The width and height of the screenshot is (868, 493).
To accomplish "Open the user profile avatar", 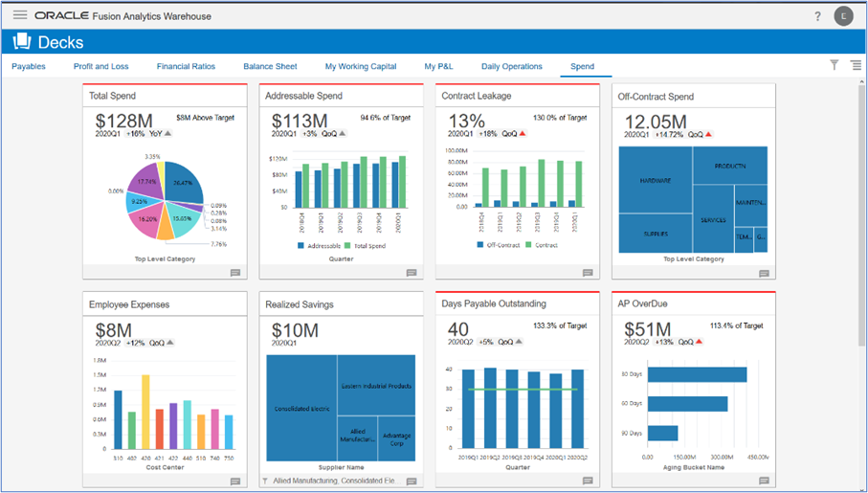I will [x=844, y=16].
